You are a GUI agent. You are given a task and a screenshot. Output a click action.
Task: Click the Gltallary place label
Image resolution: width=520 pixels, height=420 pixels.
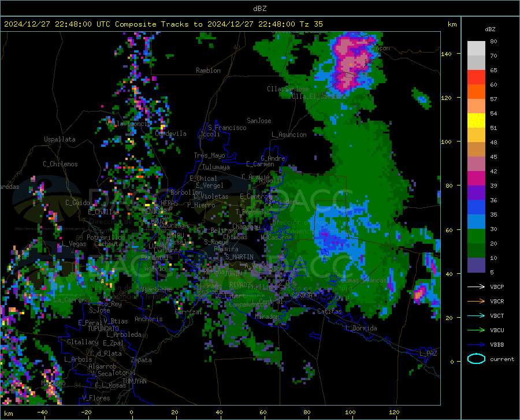pos(83,342)
